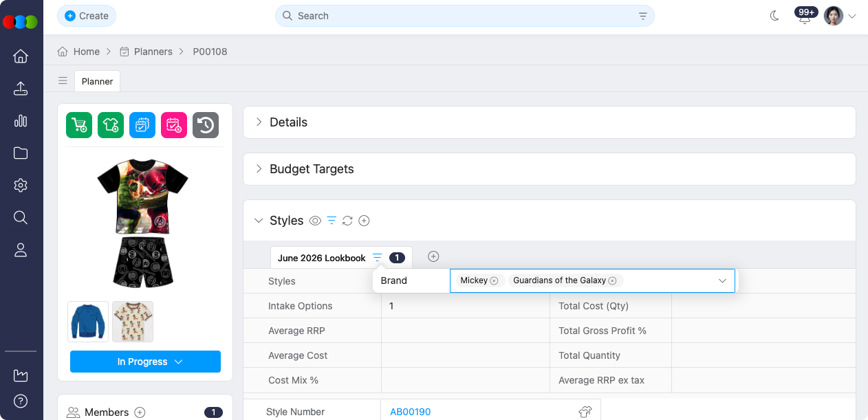Click the refresh icon next to Styles
868x420 pixels.
coord(347,221)
